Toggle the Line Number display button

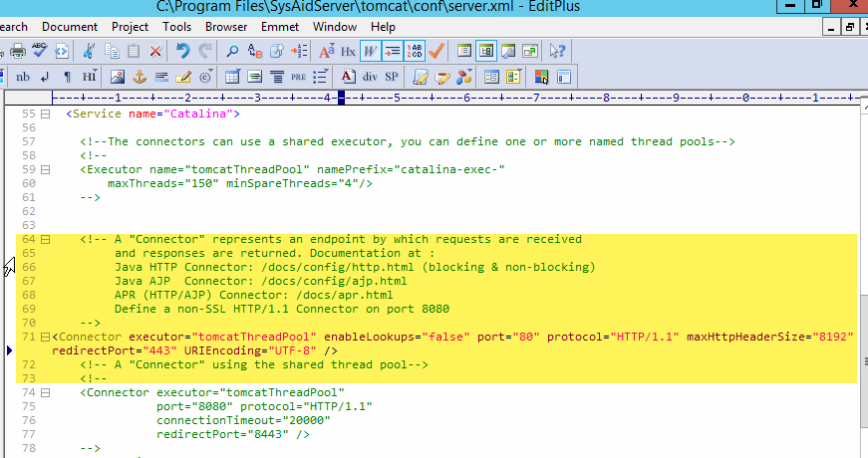coord(415,51)
